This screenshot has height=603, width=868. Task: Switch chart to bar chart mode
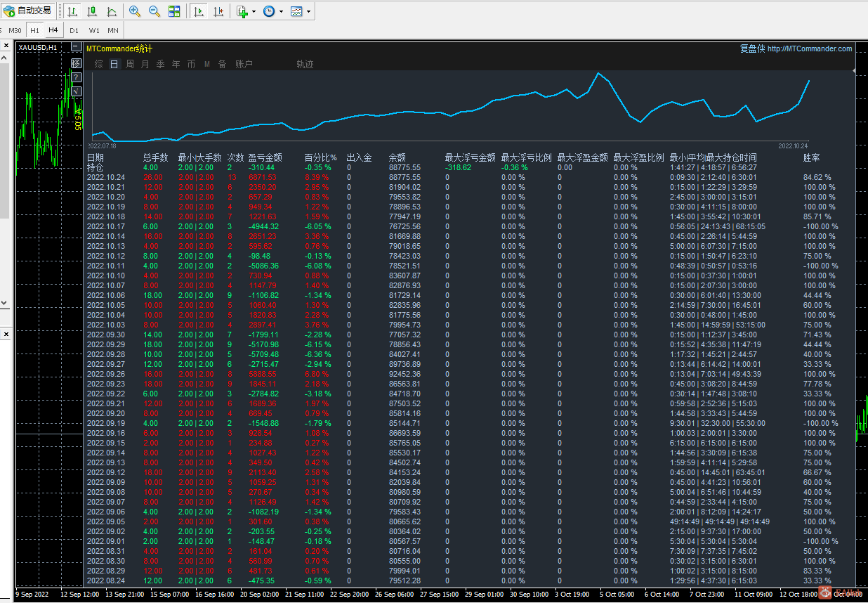pos(72,11)
